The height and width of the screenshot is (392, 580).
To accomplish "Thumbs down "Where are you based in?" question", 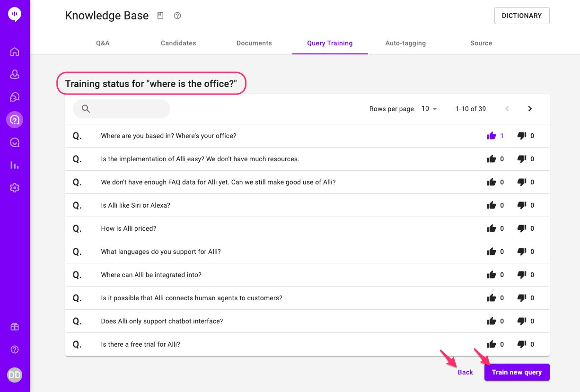I will pyautogui.click(x=522, y=136).
